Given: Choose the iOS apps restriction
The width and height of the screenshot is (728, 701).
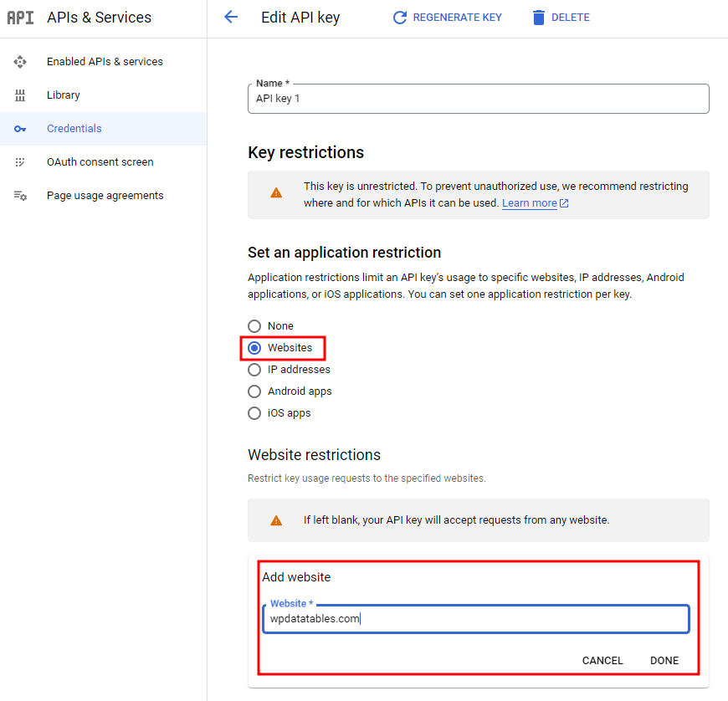Looking at the screenshot, I should [x=254, y=413].
